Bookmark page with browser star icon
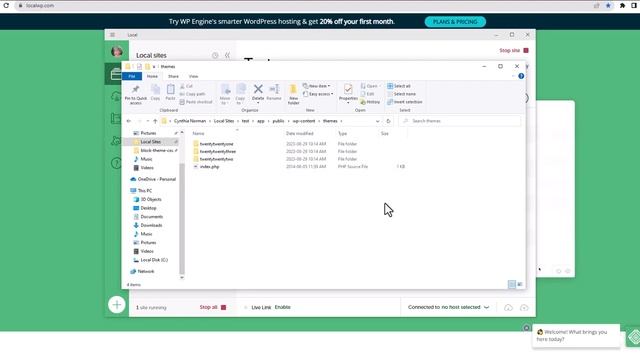Image resolution: width=640 pixels, height=360 pixels. [609, 6]
